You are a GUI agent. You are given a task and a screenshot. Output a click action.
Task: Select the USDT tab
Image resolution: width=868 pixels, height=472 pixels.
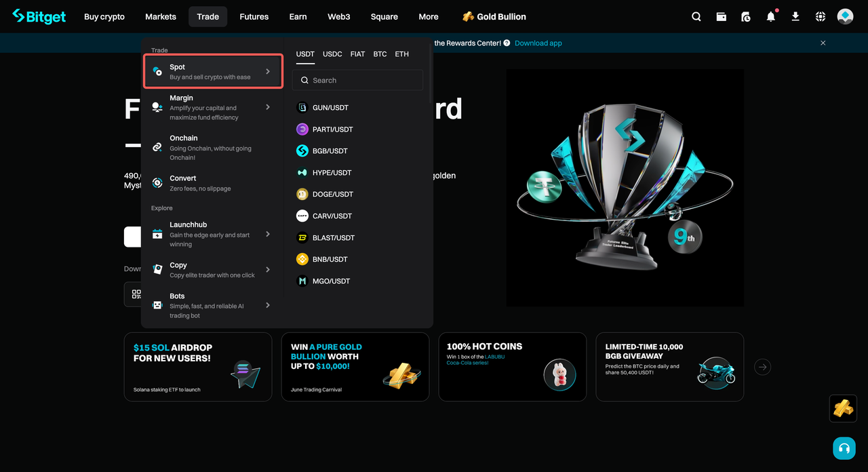point(305,54)
